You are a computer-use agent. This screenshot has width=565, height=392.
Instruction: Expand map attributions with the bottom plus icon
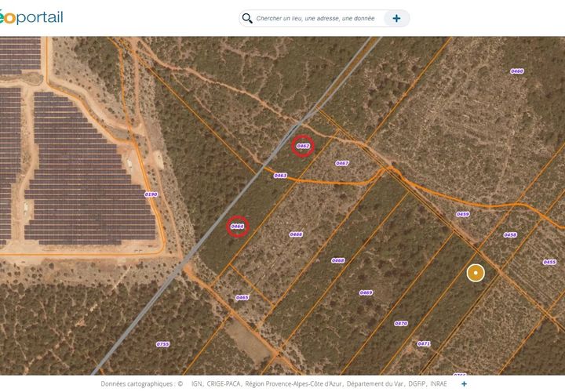click(464, 383)
